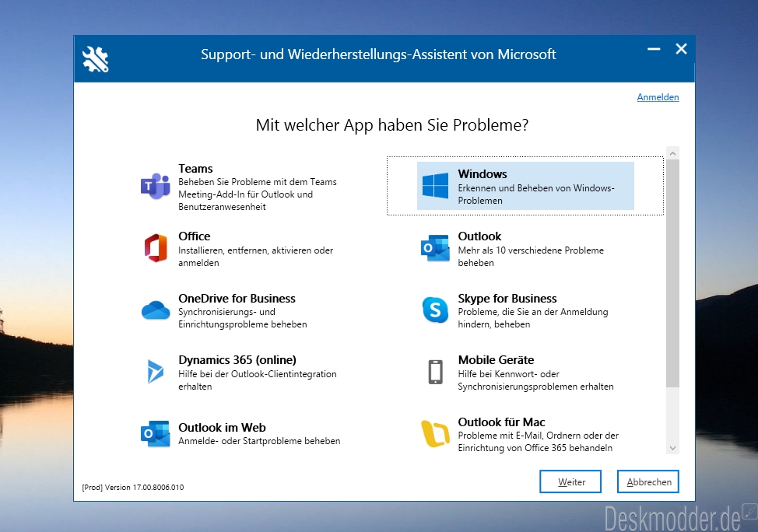
Task: Choose the Office logo icon
Action: pos(156,248)
